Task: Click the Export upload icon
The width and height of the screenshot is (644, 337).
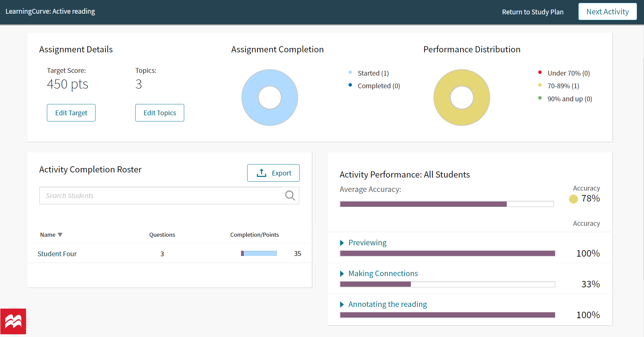Action: [x=262, y=173]
